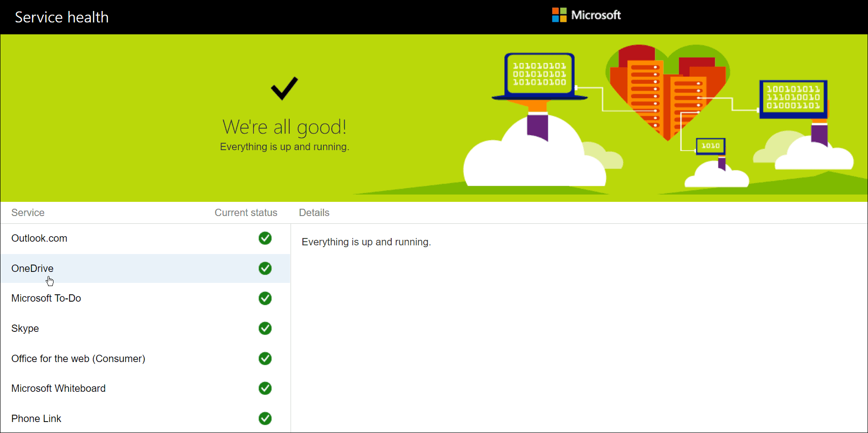Select the Skype service
This screenshot has width=868, height=433.
[146, 328]
